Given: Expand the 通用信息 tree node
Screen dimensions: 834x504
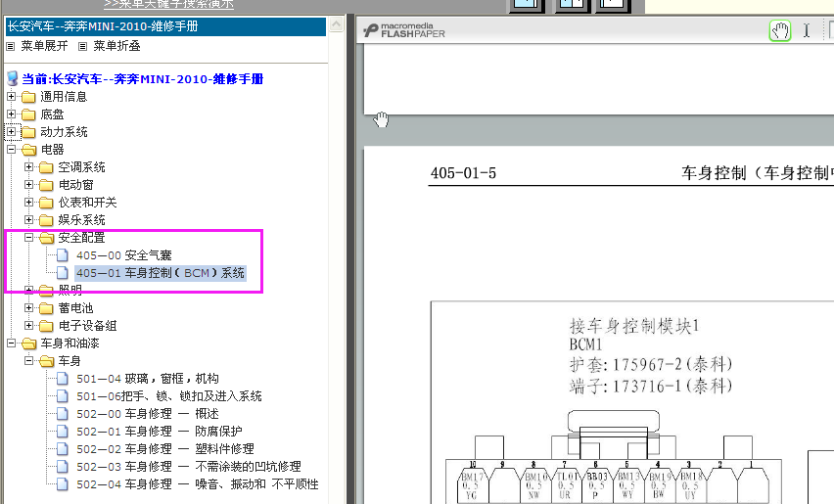Looking at the screenshot, I should click(x=11, y=96).
